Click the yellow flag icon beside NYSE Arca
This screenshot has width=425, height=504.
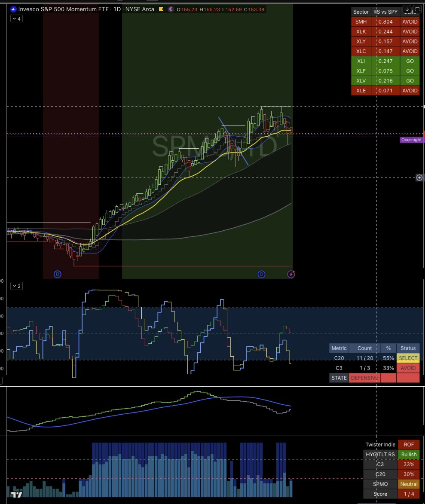point(161,9)
